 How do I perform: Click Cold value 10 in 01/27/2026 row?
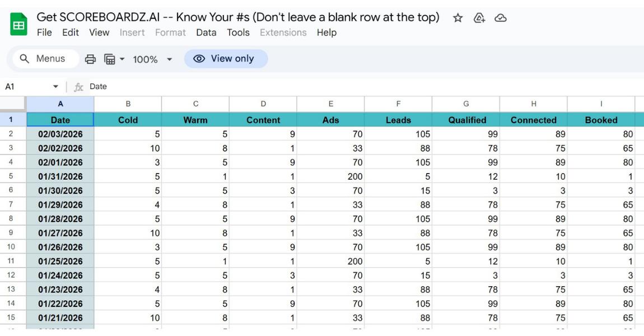[128, 233]
